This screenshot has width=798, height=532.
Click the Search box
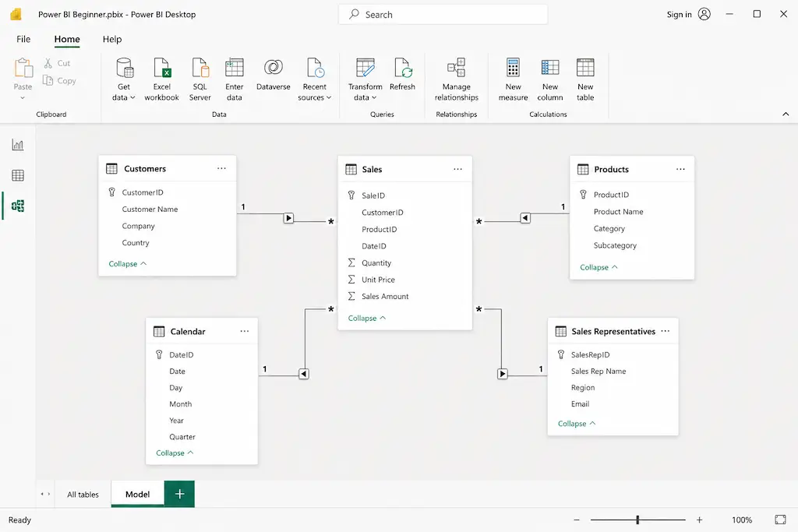click(443, 15)
